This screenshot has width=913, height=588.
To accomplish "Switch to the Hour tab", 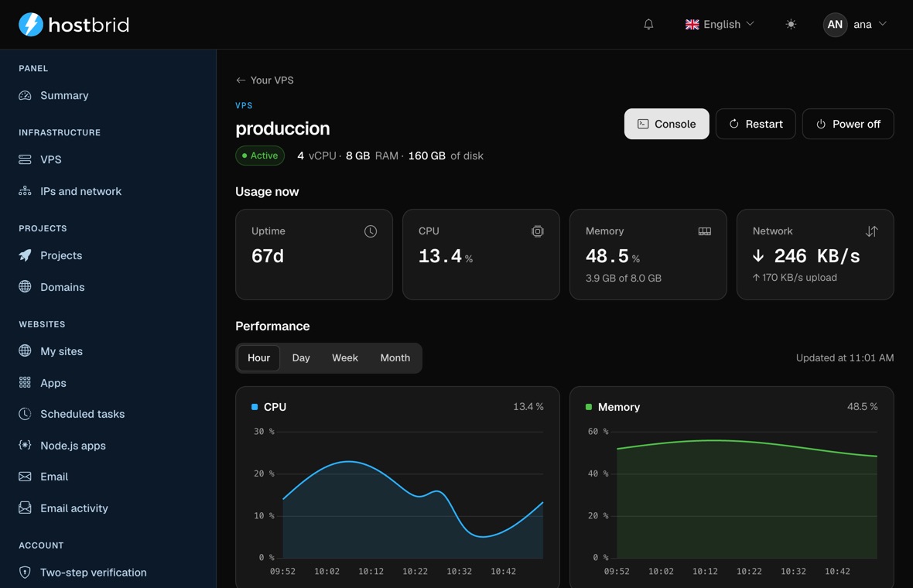I will [x=258, y=358].
